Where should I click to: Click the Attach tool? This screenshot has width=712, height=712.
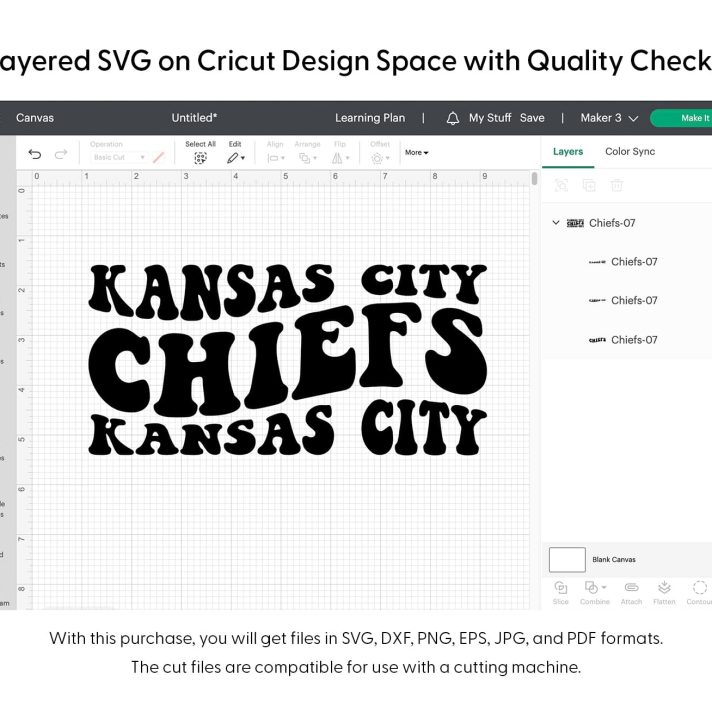(x=631, y=593)
